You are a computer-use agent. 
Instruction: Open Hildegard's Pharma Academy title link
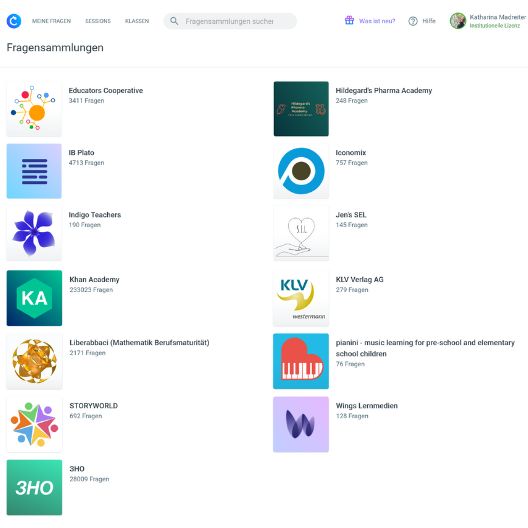pos(384,91)
